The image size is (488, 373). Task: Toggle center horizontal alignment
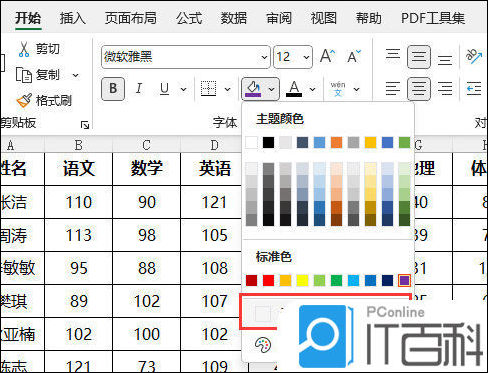pos(419,89)
